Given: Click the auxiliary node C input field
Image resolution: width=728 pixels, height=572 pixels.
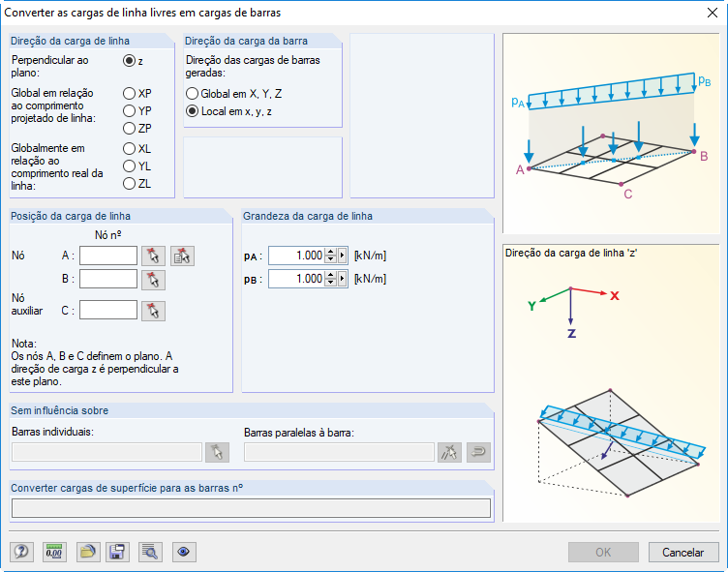Looking at the screenshot, I should 108,311.
